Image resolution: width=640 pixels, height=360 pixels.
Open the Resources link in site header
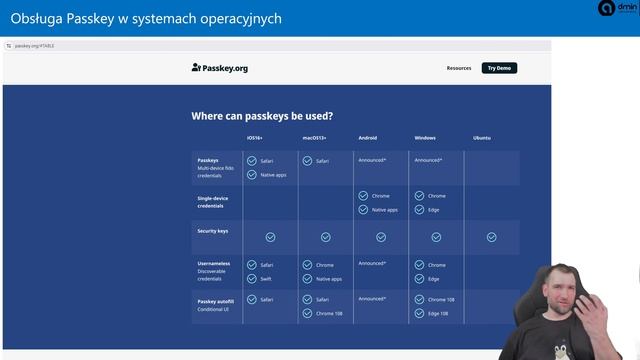coord(459,68)
